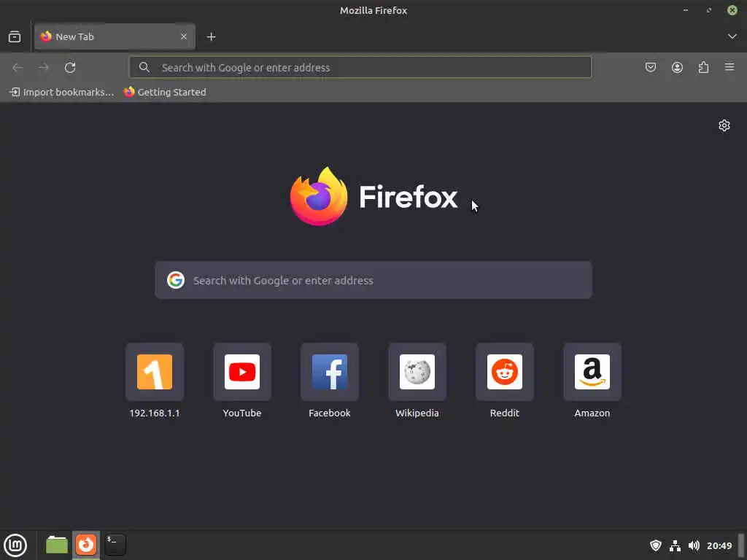The image size is (747, 560).
Task: Focus the address bar field
Action: [360, 67]
